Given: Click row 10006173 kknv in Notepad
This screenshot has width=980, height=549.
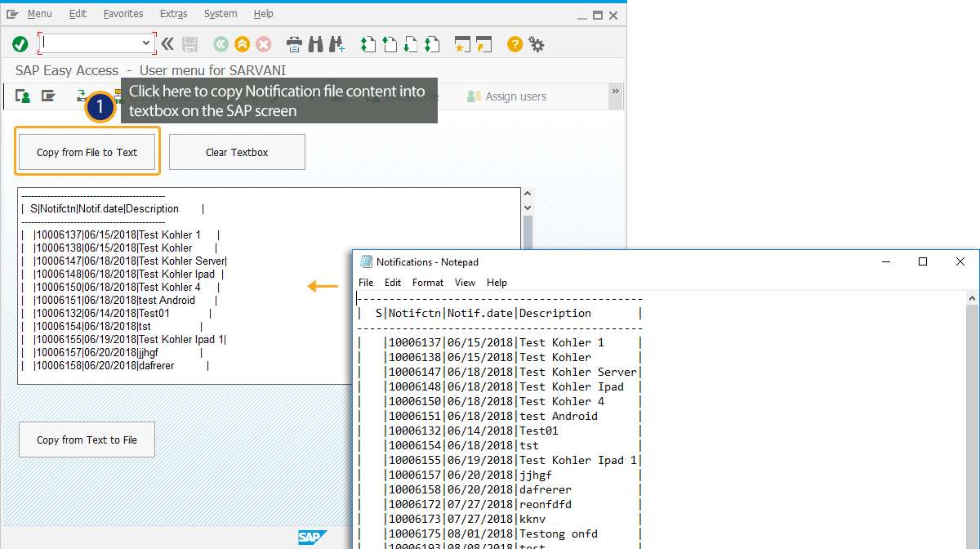Looking at the screenshot, I should coord(499,519).
